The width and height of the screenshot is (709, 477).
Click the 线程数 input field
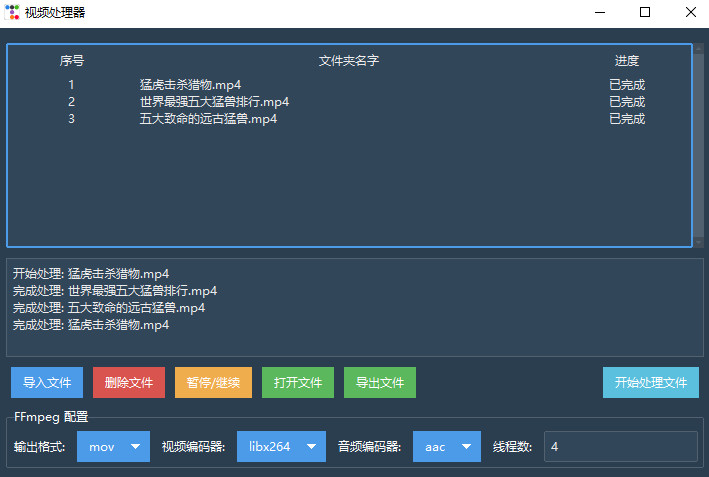pyautogui.click(x=620, y=447)
